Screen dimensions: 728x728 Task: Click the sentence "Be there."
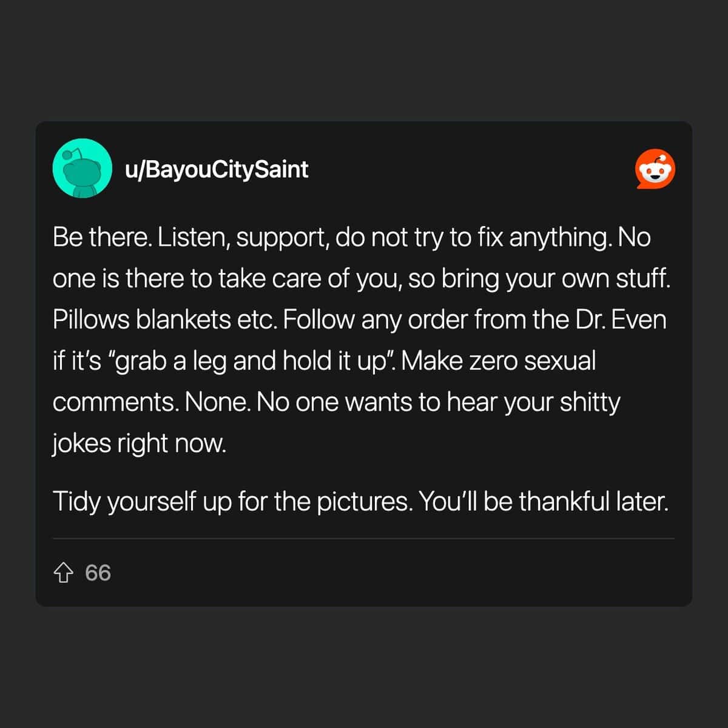pos(102,237)
